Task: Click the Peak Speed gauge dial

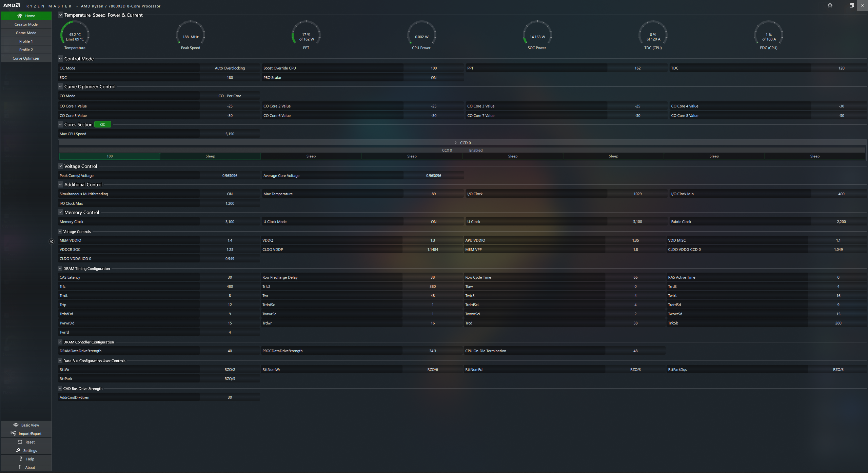Action: coord(191,33)
